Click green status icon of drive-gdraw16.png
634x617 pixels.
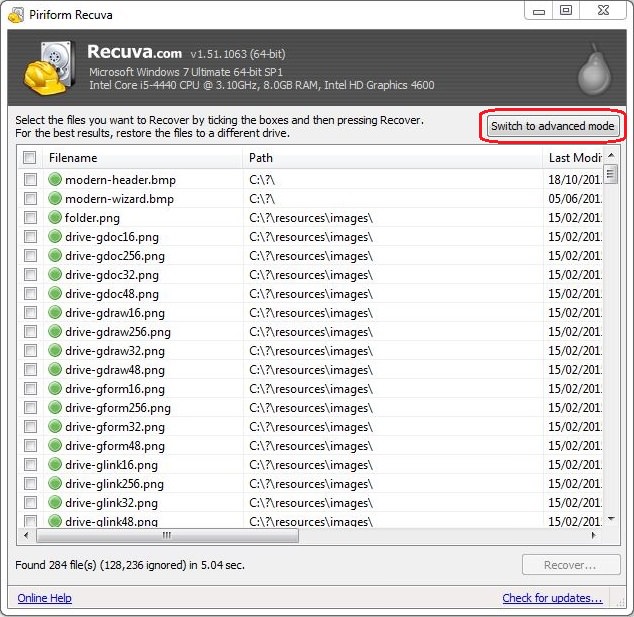[x=55, y=312]
